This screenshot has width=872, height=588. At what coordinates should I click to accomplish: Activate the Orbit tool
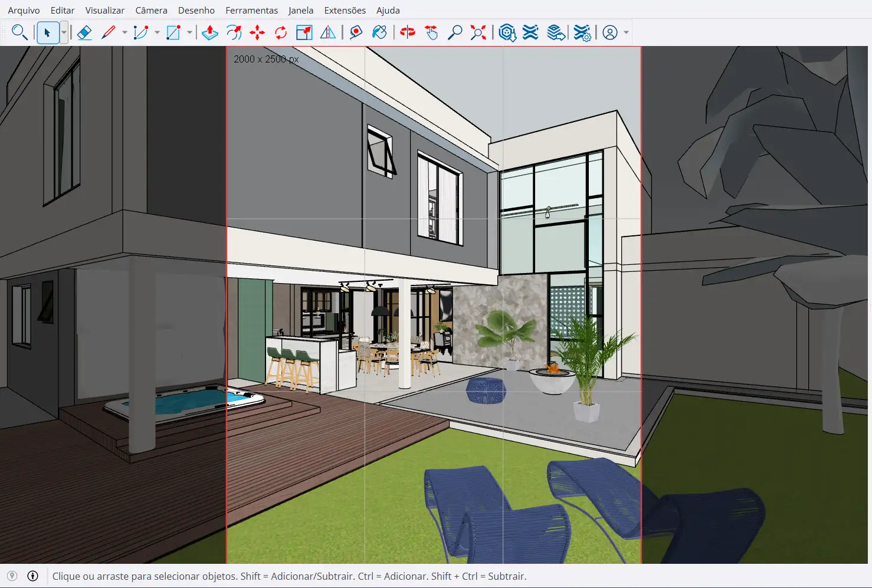[407, 32]
